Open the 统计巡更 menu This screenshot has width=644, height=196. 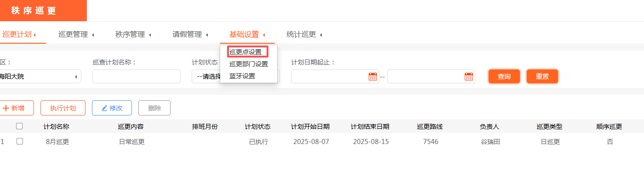coord(304,35)
